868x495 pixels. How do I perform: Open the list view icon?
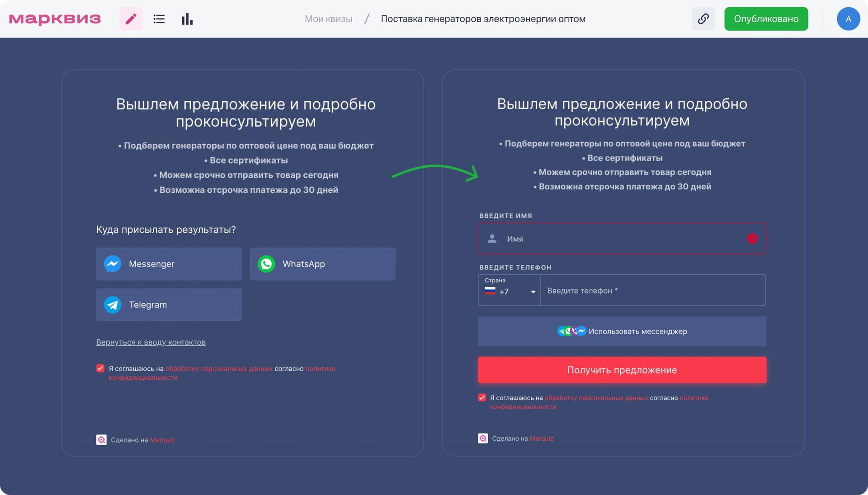(x=159, y=19)
